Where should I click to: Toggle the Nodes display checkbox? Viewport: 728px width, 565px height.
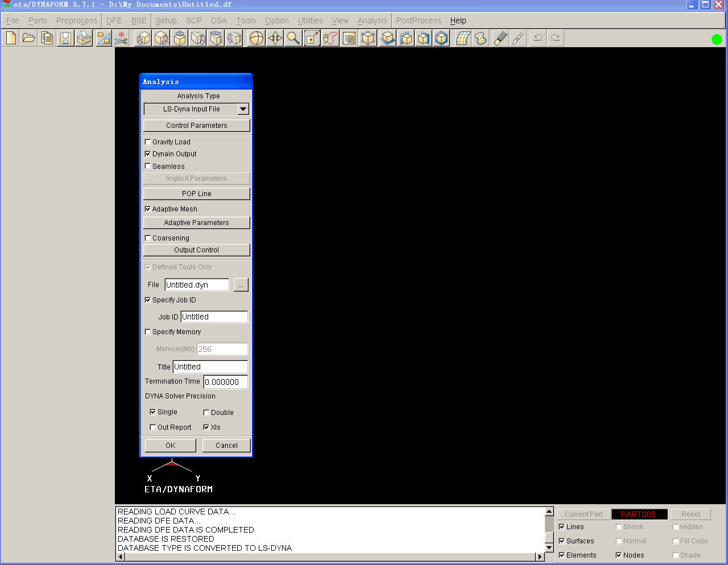point(619,555)
